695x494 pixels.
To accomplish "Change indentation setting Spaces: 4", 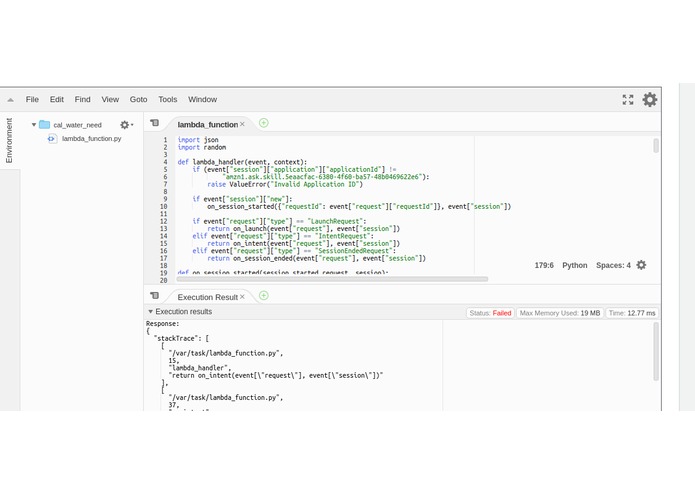I will (613, 265).
